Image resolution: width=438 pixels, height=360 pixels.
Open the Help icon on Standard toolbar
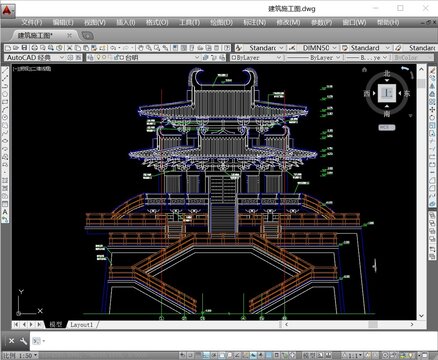[227, 48]
